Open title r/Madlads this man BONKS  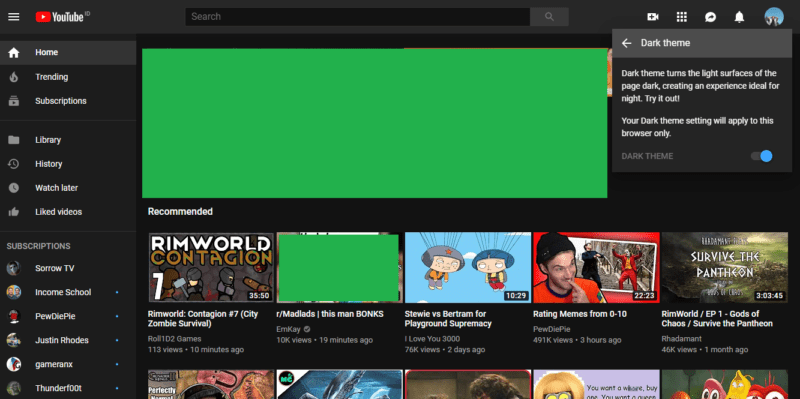[x=330, y=314]
